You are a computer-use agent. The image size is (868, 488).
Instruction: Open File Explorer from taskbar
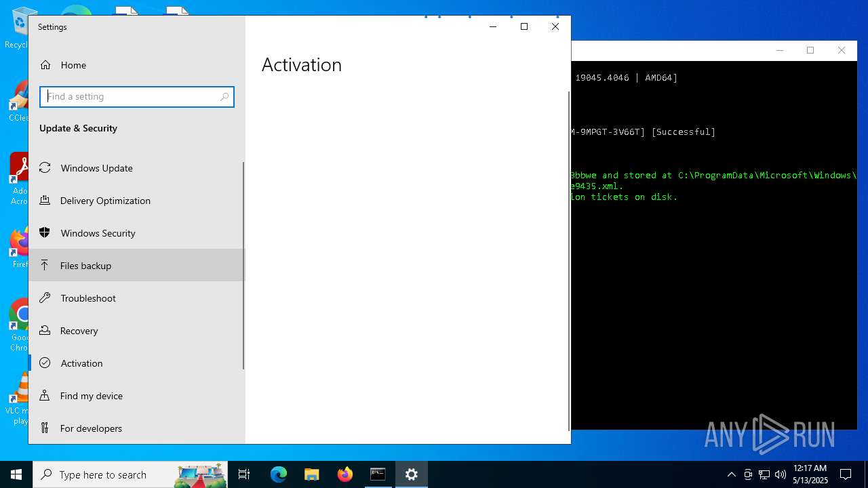click(312, 474)
